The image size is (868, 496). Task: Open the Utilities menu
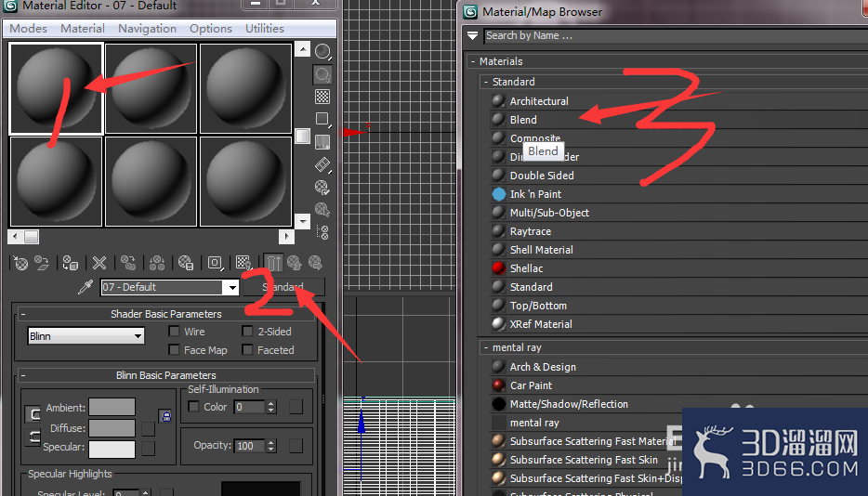coord(265,28)
